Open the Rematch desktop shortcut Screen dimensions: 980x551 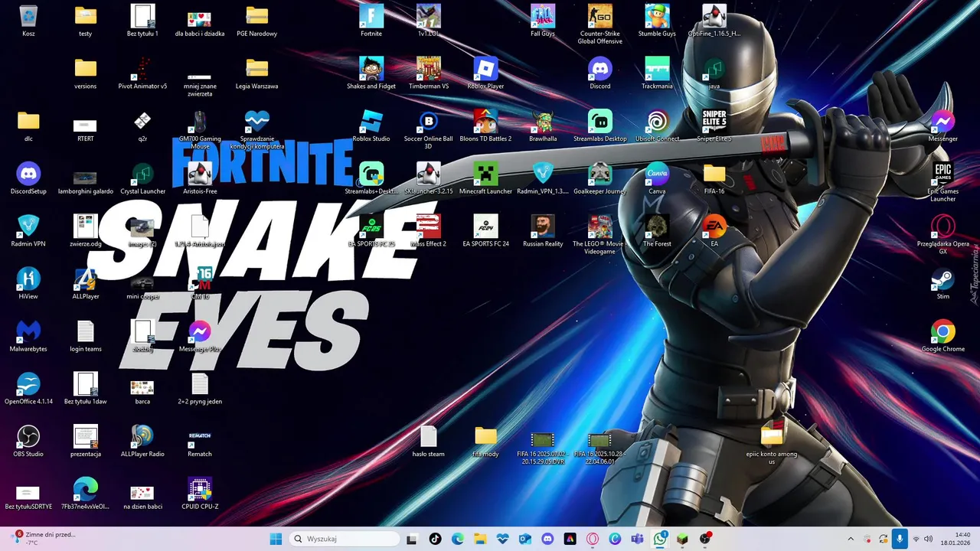pos(200,442)
